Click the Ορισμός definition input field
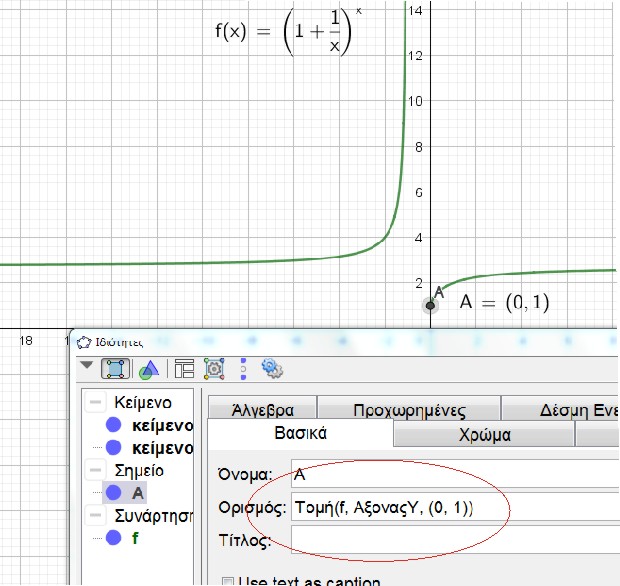Viewport: 620px width, 586px height. (455, 507)
